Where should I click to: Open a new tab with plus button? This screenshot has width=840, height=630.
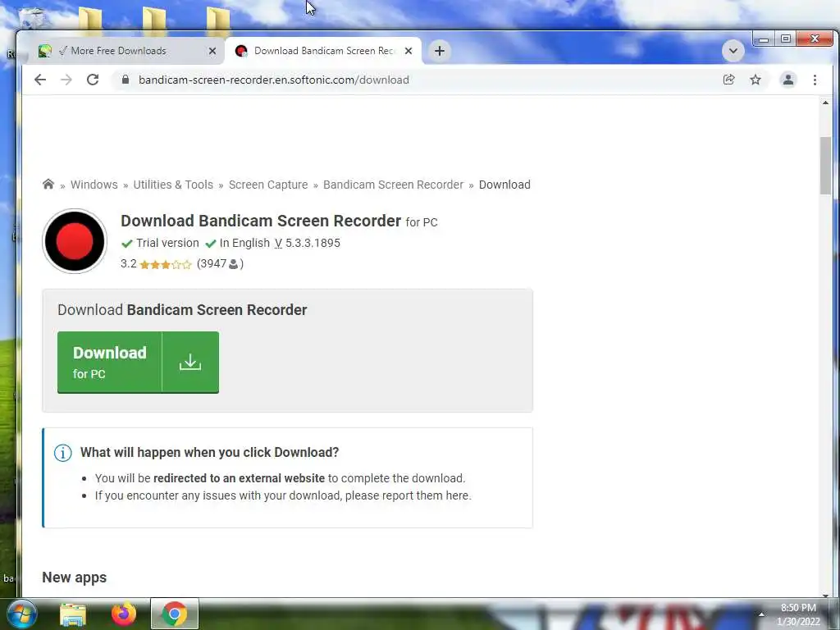[440, 51]
